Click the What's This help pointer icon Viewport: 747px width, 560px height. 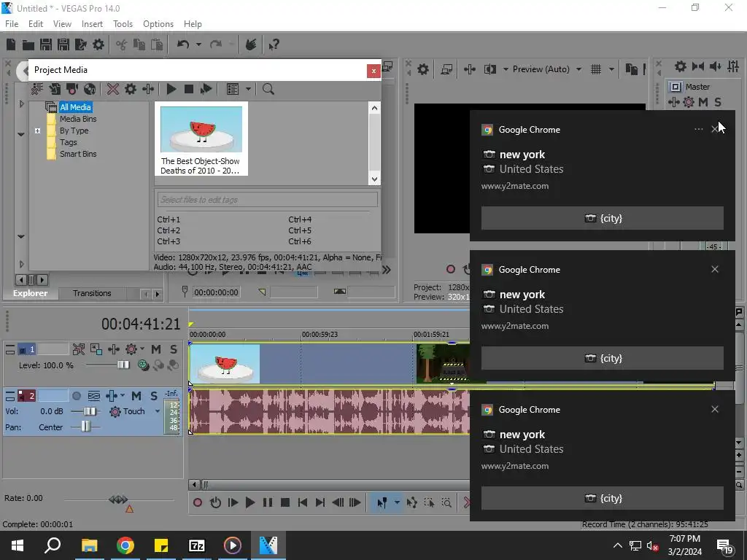[x=274, y=44]
